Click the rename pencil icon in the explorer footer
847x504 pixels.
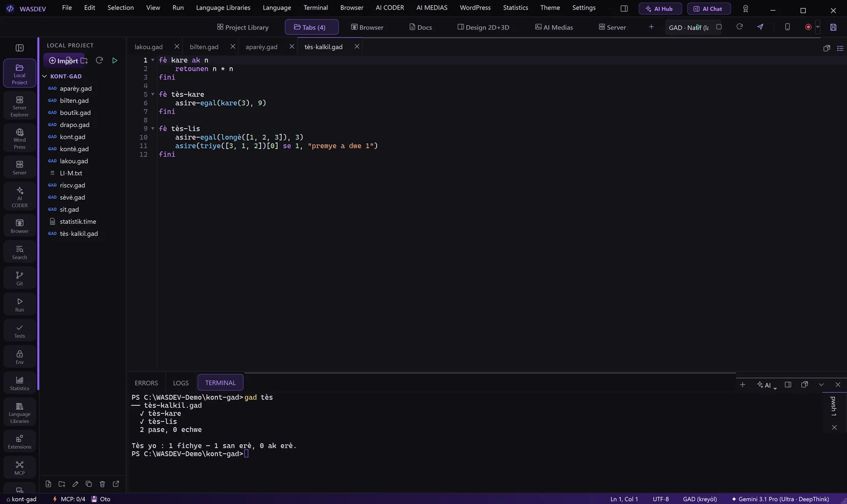[76, 484]
